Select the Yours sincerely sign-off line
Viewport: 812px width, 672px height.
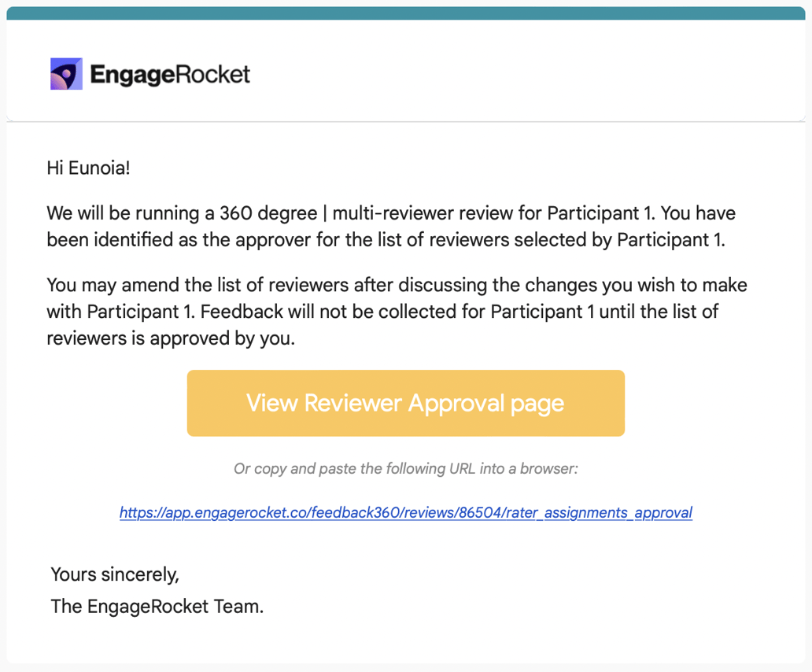(x=115, y=574)
